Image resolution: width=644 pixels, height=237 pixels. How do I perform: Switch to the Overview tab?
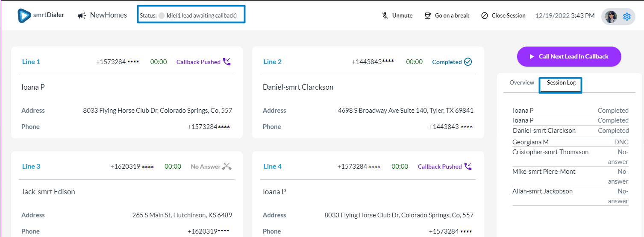(521, 83)
